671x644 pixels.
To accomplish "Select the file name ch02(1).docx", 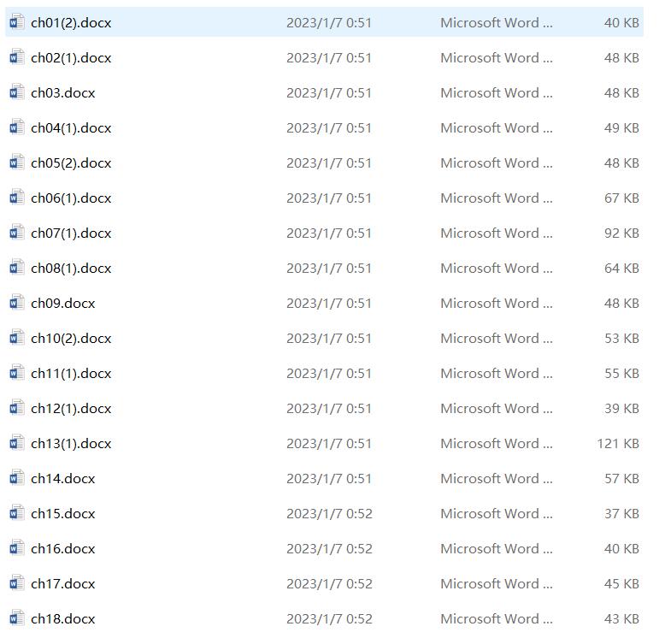I will [71, 58].
